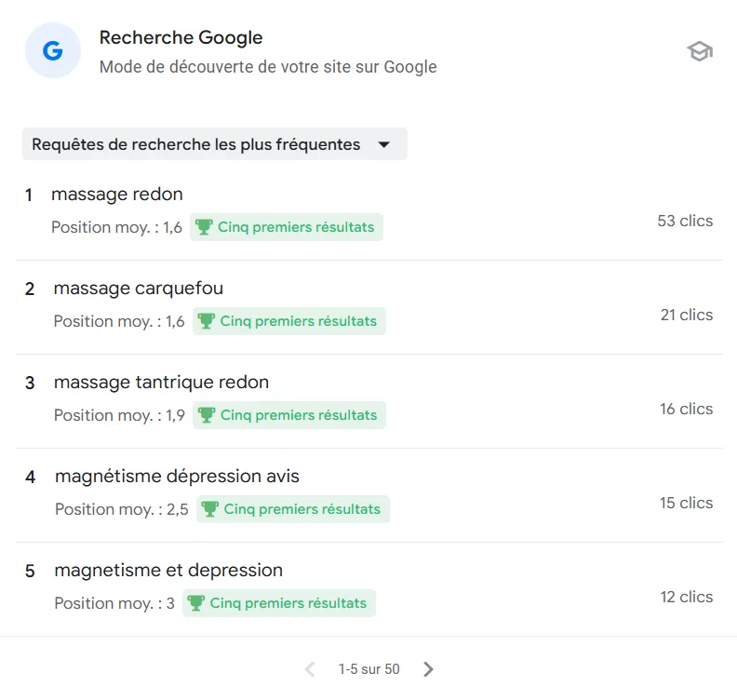Open the graduation cap learning icon
Screen dimensions: 737x700
pos(700,51)
